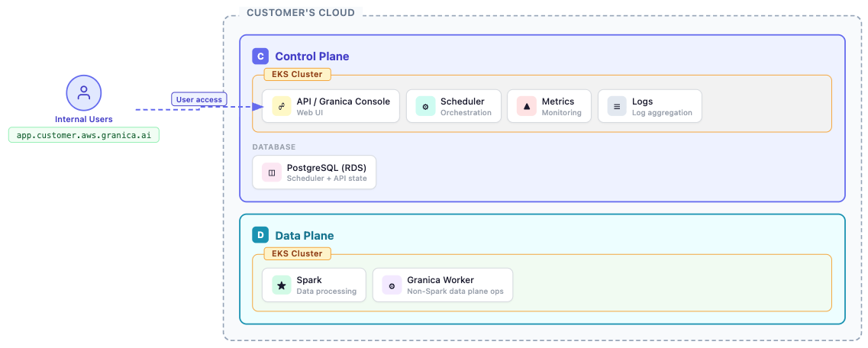
Task: Click the Control Plane title
Action: 312,56
